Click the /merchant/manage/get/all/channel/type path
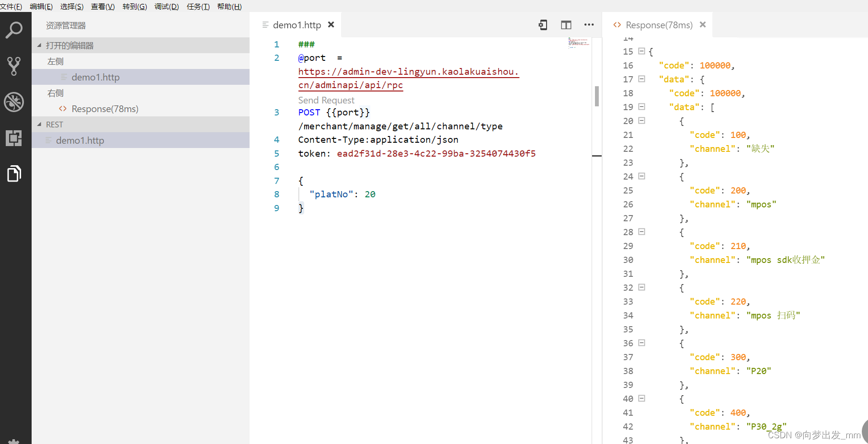This screenshot has width=868, height=444. point(400,126)
